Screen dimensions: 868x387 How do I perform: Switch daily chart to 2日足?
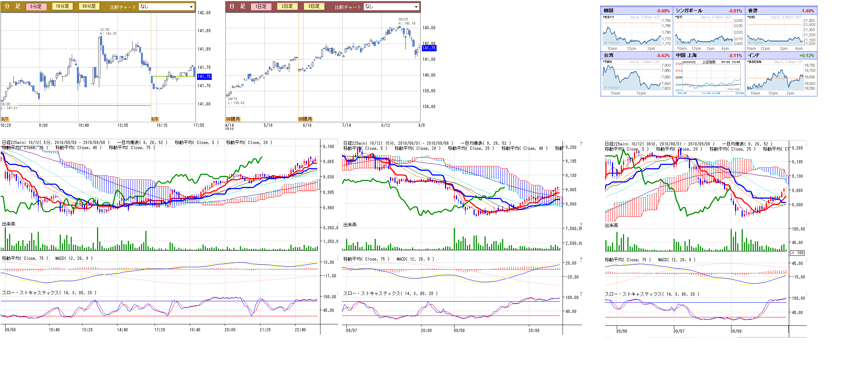click(287, 6)
